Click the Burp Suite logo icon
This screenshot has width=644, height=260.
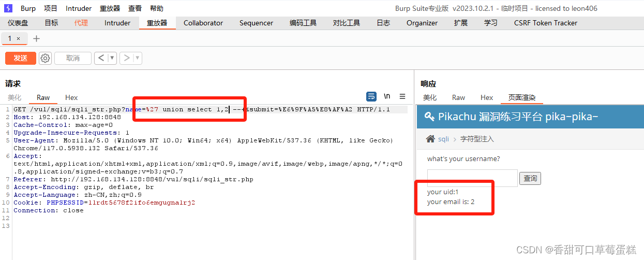[x=8, y=8]
